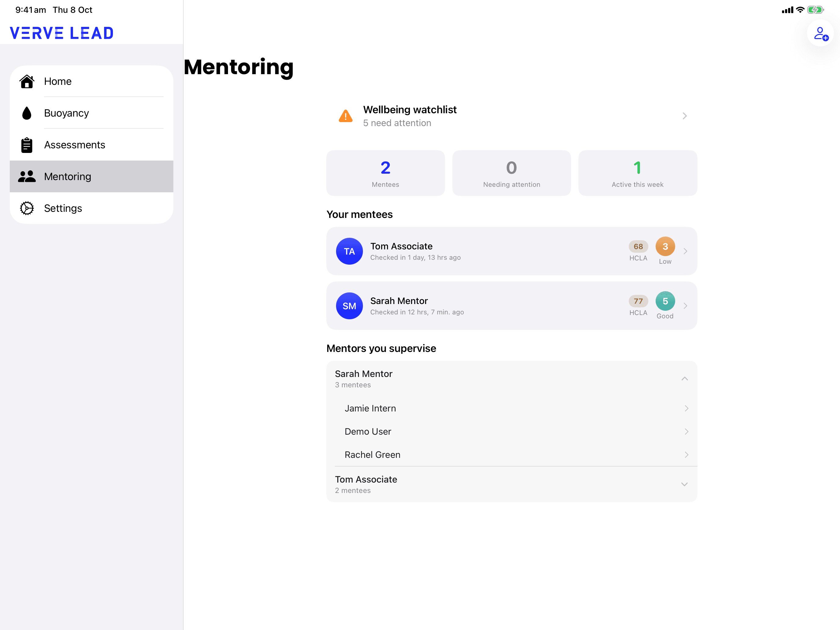
Task: Click the orange Low score badge 3
Action: (x=665, y=246)
